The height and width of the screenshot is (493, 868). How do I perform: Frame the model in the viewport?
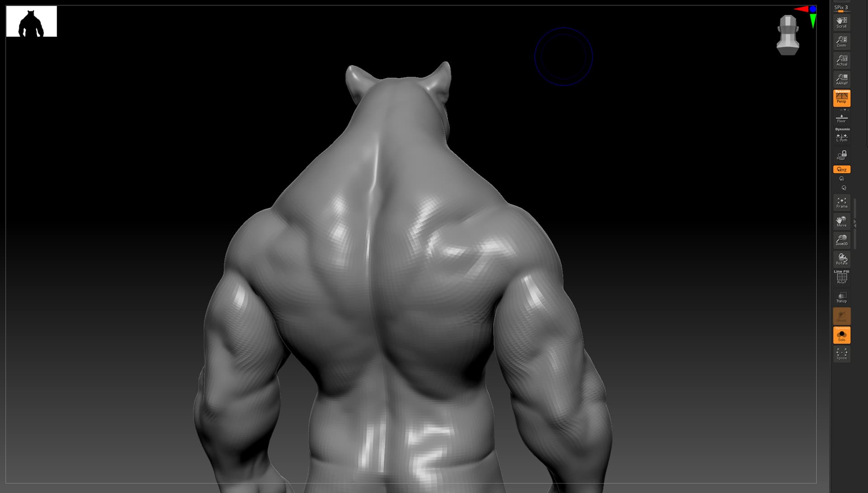click(841, 203)
